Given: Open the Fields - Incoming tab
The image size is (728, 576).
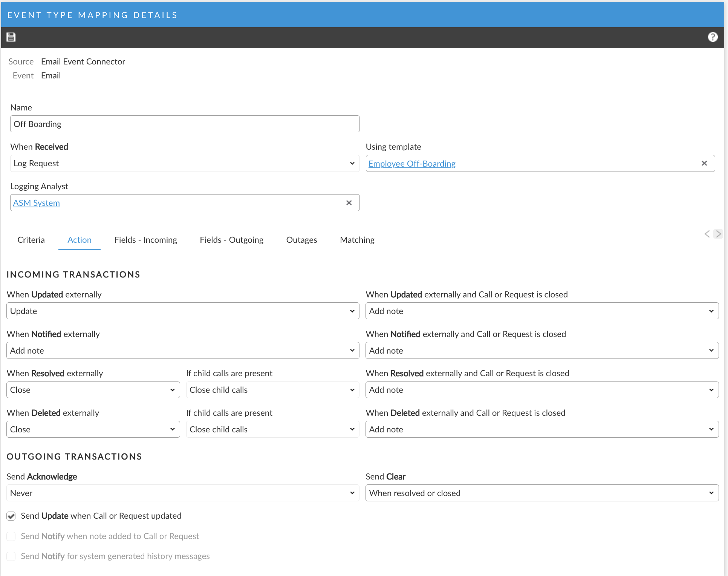Looking at the screenshot, I should point(145,240).
